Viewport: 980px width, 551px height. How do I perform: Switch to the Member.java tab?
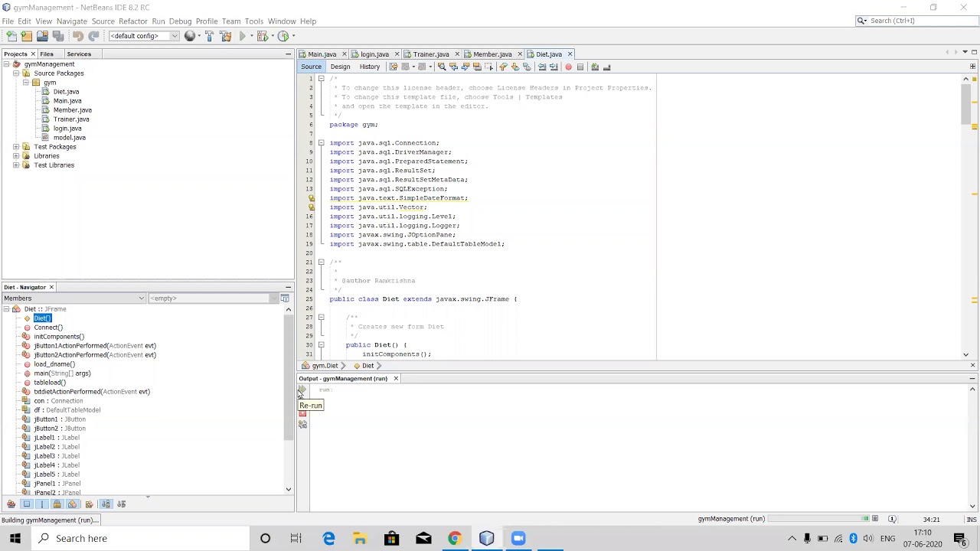492,54
